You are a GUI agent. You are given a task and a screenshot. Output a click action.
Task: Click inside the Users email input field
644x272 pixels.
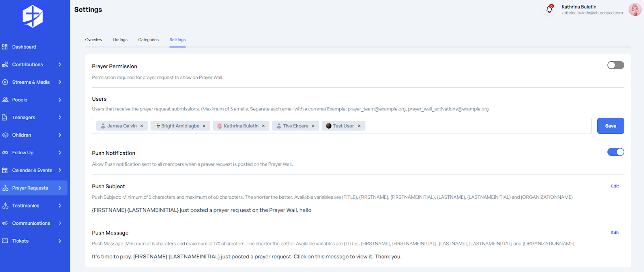[475, 126]
